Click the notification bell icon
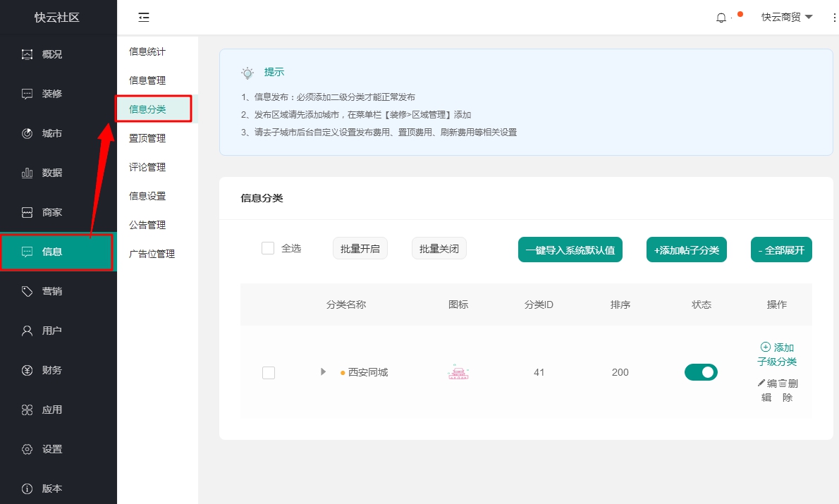The height and width of the screenshot is (504, 839). click(721, 18)
